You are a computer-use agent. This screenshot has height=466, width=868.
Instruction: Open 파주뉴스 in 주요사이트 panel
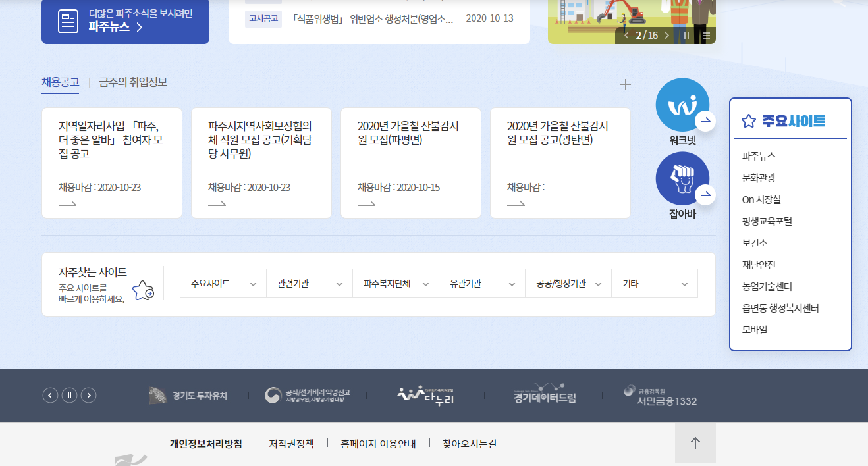tap(759, 157)
